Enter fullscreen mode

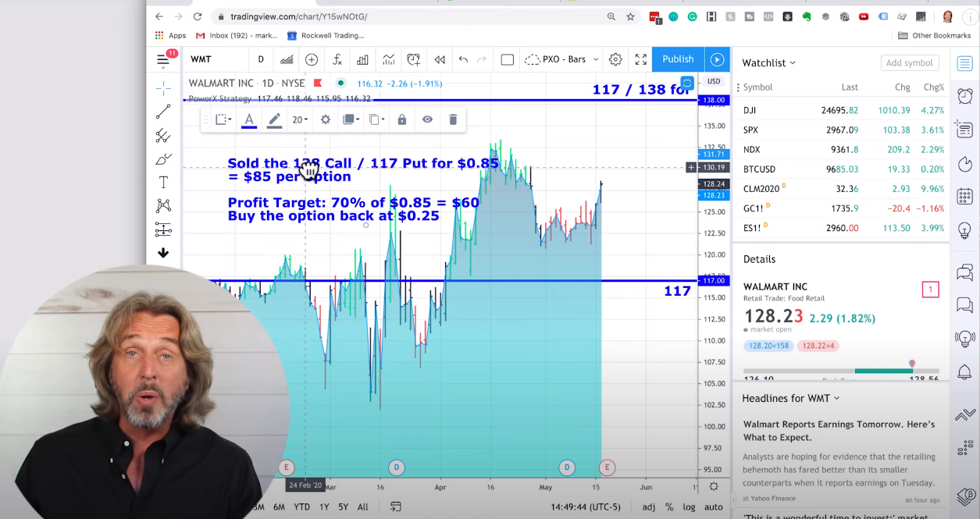(641, 59)
